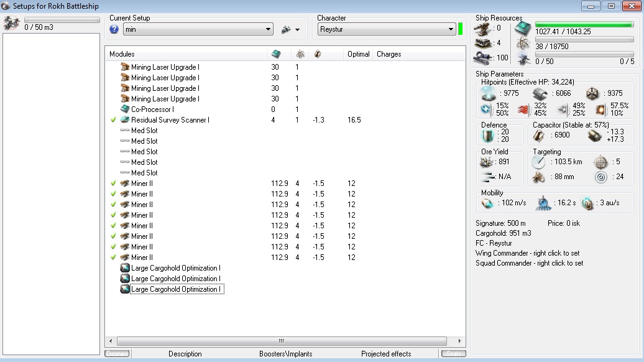Toggle the eighth Miner II active checkmark
Viewport: 644px width, 362px height.
point(113,258)
